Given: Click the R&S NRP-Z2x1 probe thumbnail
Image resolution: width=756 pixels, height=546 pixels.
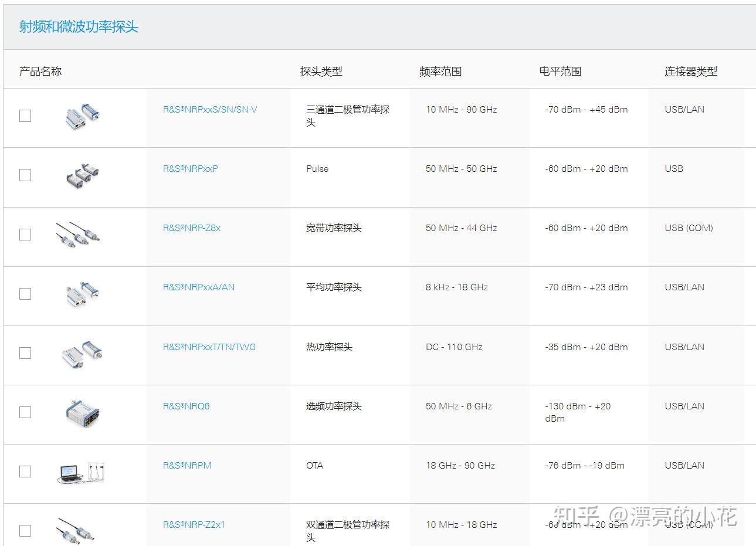Looking at the screenshot, I should (76, 530).
